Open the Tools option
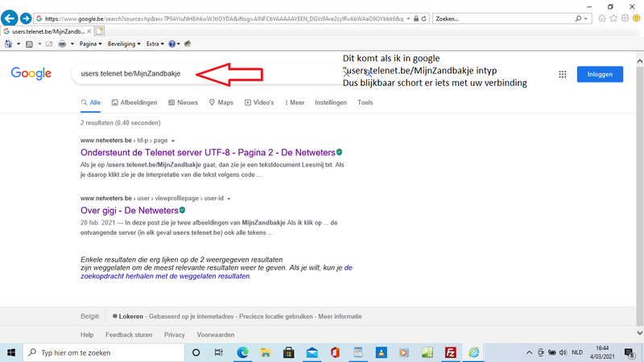The image size is (644, 362). [x=365, y=103]
